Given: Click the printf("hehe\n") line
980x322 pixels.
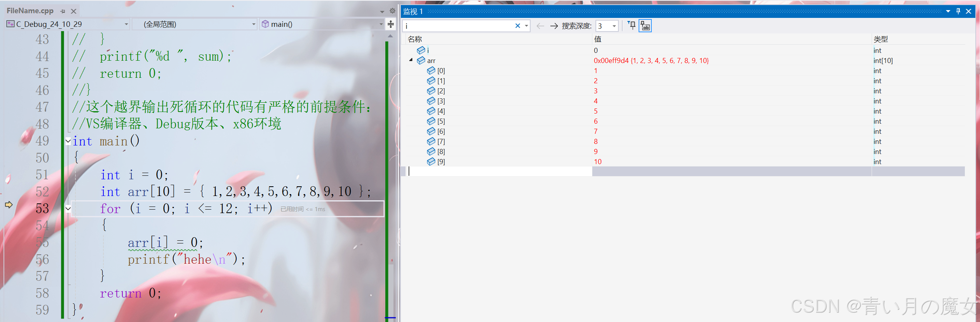Looking at the screenshot, I should click(x=186, y=259).
